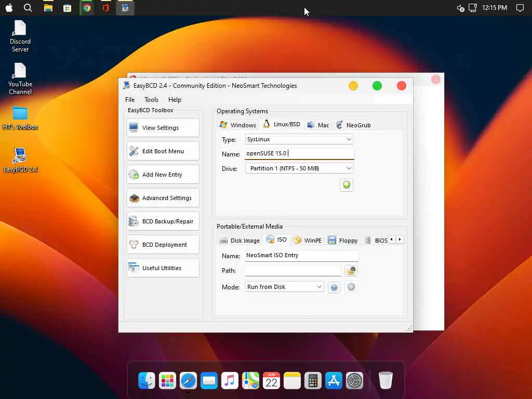Select the Disk Image tab

coord(239,240)
